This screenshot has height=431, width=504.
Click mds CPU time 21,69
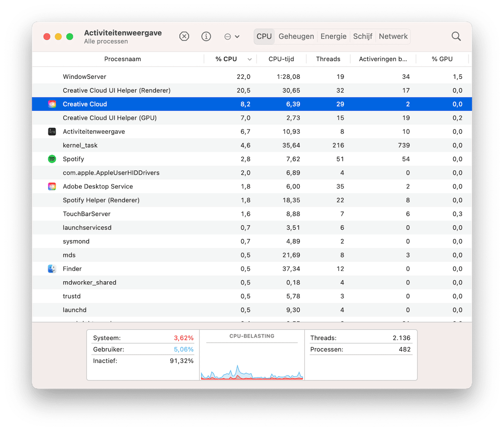291,255
